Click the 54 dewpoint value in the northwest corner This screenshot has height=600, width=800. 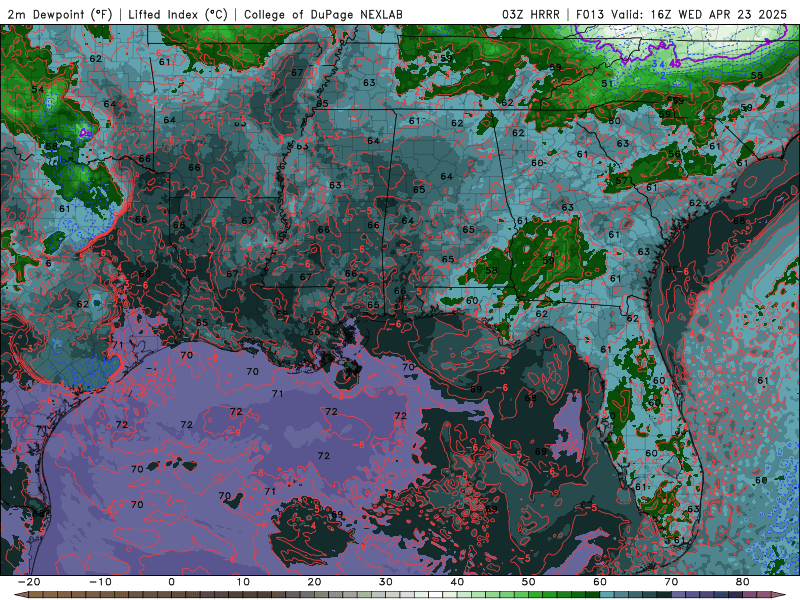[37, 89]
